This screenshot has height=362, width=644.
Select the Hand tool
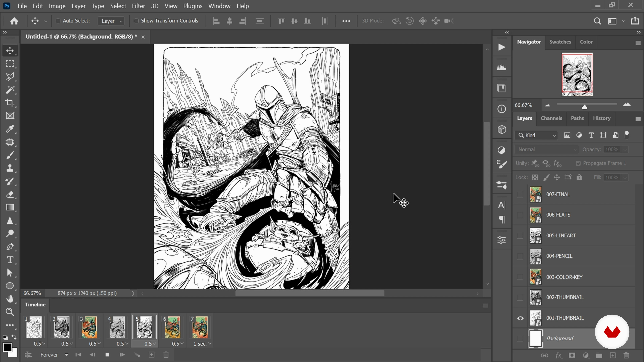10,299
